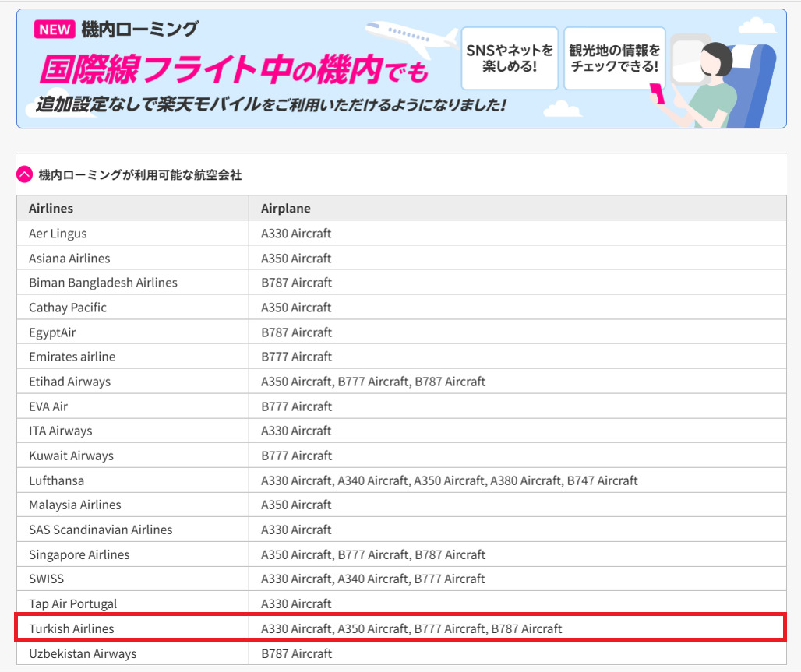
Task: Click the pink NEW badge in banner
Action: pyautogui.click(x=55, y=30)
